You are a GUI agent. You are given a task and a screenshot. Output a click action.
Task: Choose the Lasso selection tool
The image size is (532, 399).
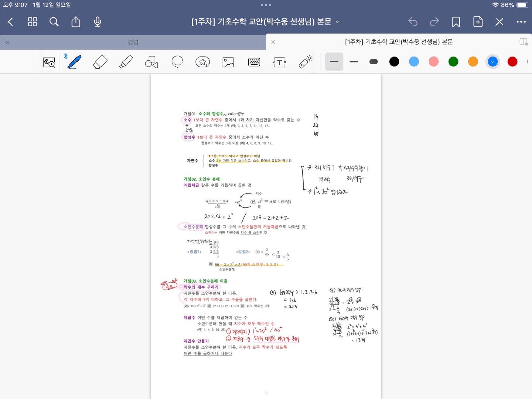(x=177, y=62)
